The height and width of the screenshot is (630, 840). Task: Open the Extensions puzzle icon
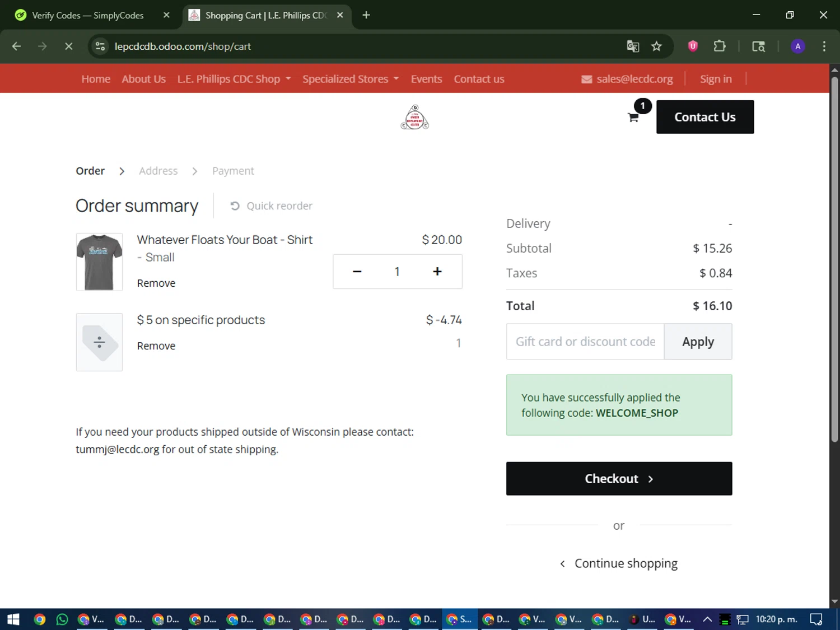(x=720, y=46)
